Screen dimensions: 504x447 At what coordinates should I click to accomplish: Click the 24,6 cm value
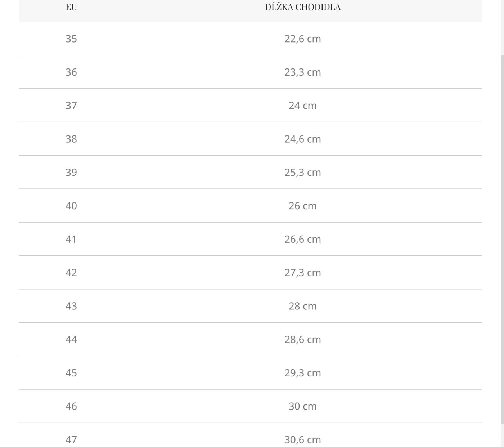click(303, 139)
